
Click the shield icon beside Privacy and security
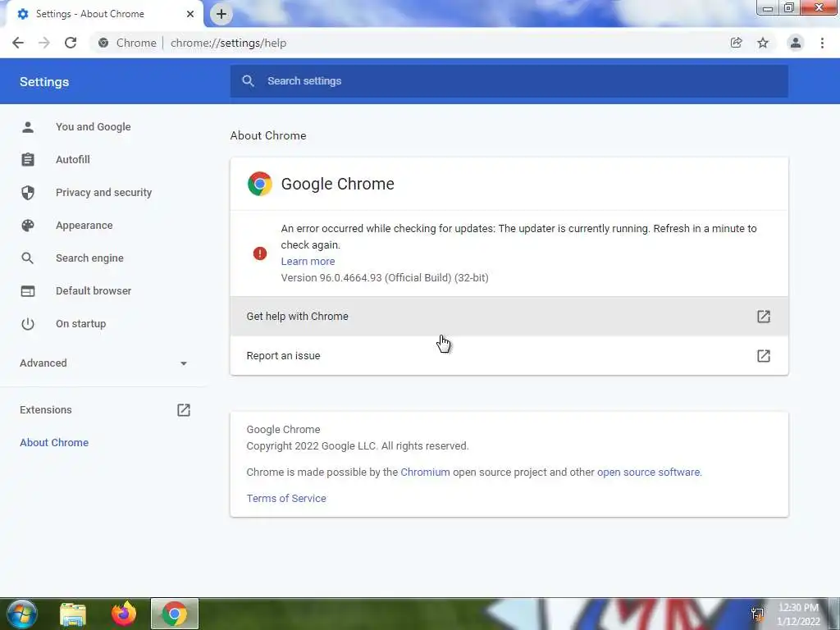coord(28,192)
